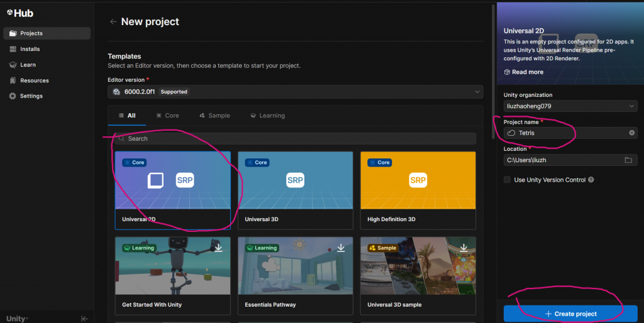Click the Universal 2D heading in details
The width and height of the screenshot is (644, 323).
[x=524, y=31]
